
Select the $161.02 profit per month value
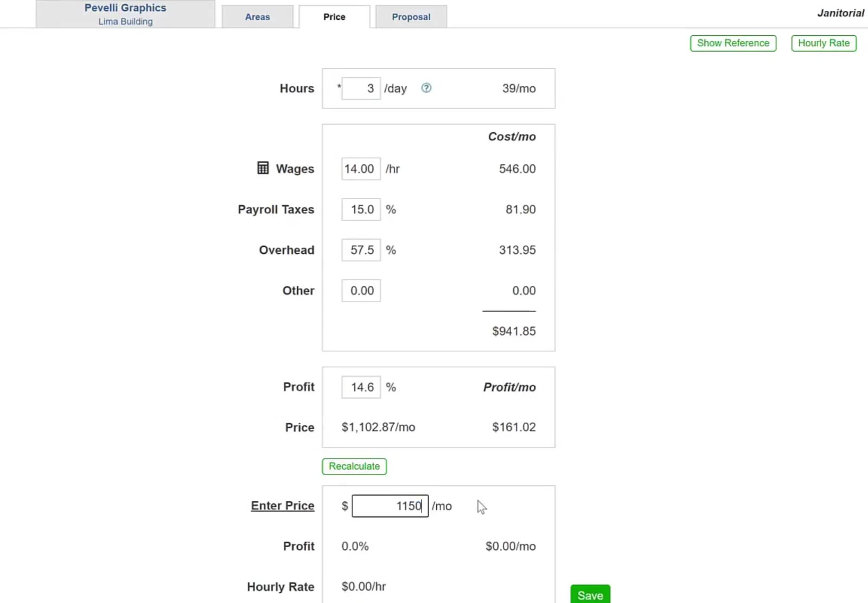point(514,427)
